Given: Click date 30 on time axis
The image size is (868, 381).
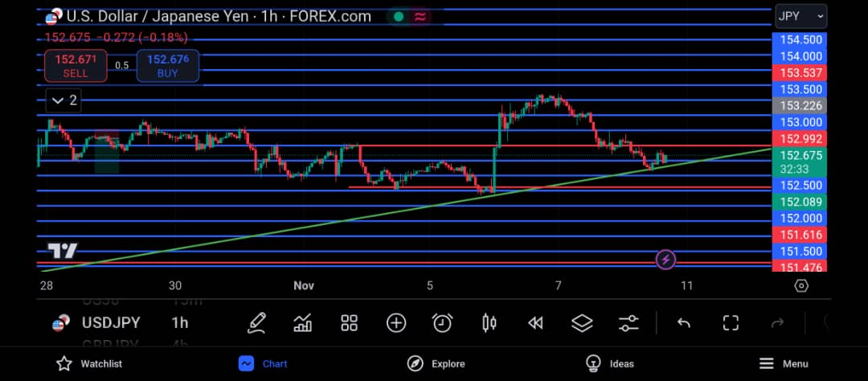Looking at the screenshot, I should point(175,286).
